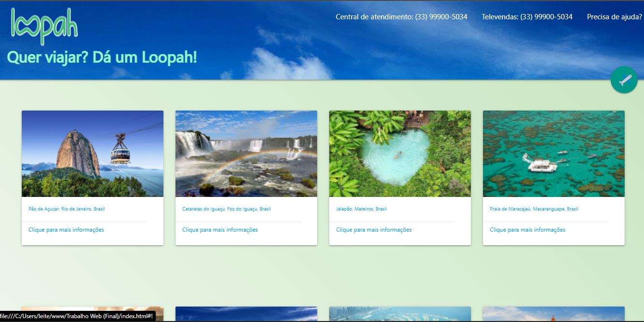
Task: Open more info for Jalapão
Action: tap(373, 229)
